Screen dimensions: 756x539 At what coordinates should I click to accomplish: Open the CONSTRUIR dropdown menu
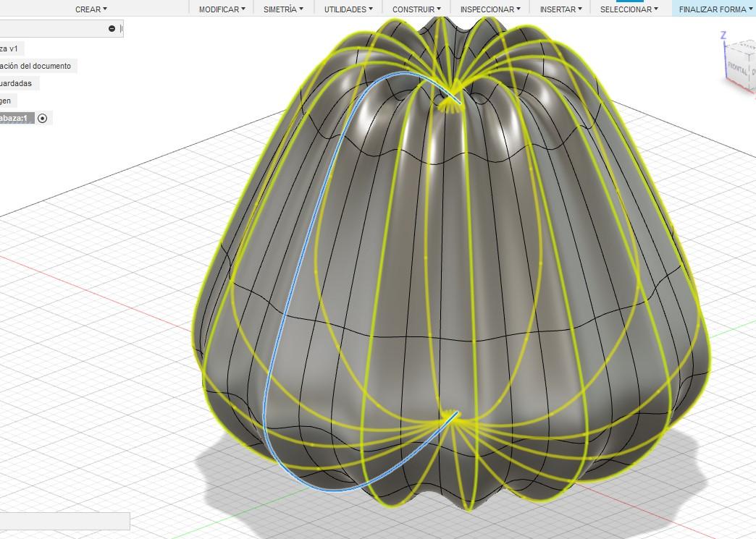point(416,9)
